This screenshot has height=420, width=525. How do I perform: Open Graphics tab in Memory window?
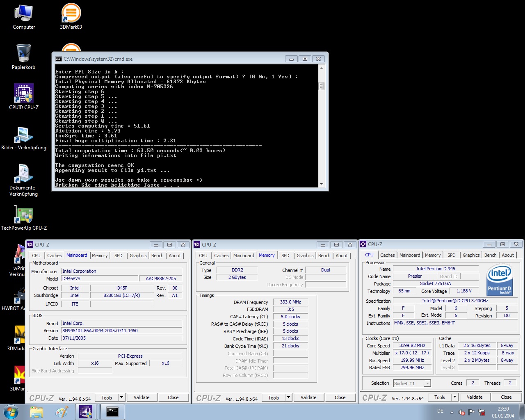coord(305,256)
